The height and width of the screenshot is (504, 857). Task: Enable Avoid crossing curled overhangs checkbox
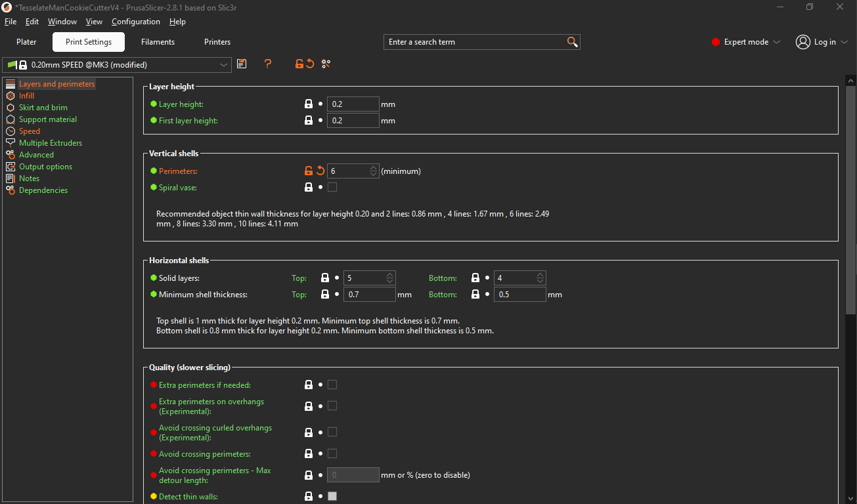tap(332, 432)
